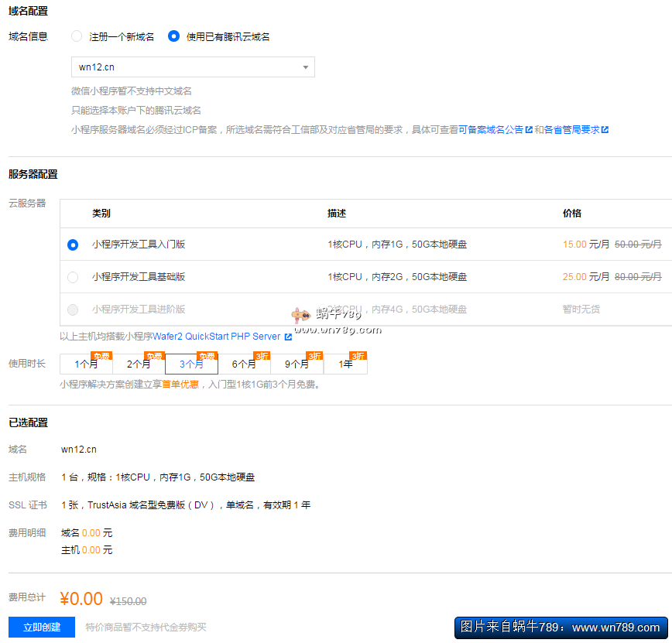This screenshot has width=672, height=643.
Task: Choose the 1年 duration option
Action: point(345,364)
